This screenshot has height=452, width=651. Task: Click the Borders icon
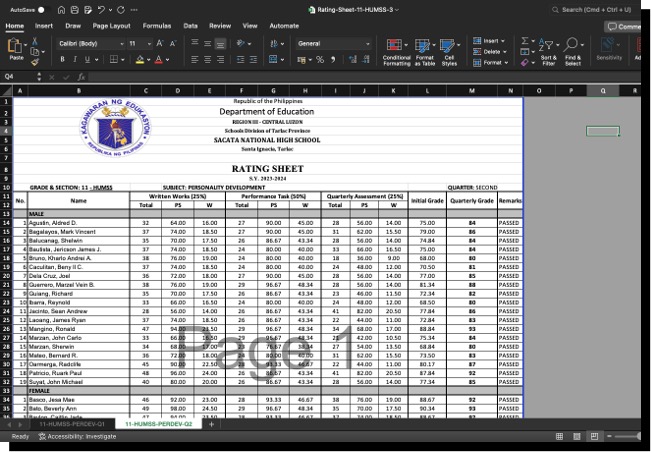(113, 59)
